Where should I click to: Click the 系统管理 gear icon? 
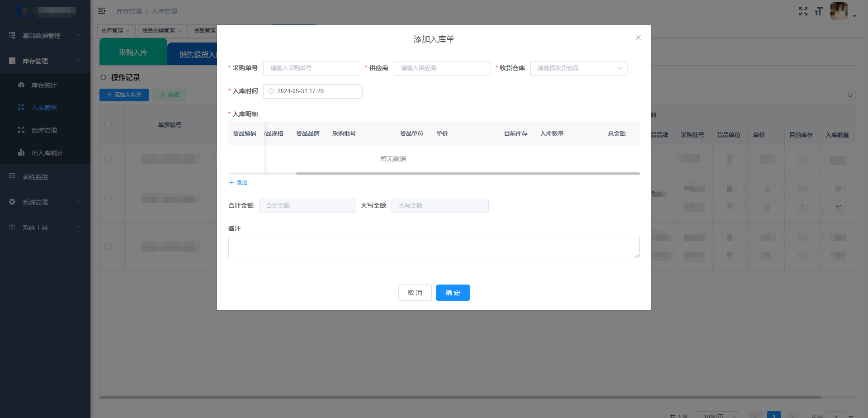click(12, 202)
